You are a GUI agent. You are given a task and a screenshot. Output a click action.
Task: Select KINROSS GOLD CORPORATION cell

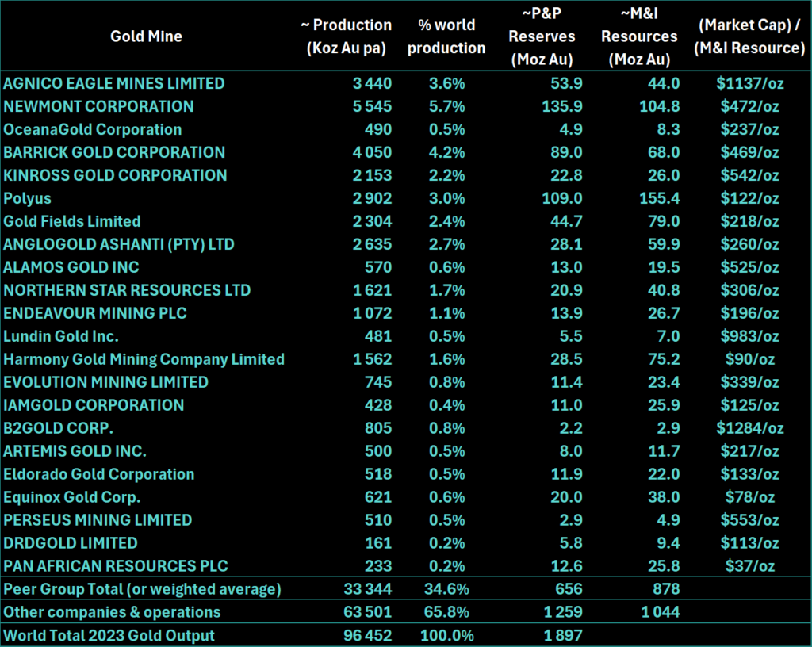[115, 175]
